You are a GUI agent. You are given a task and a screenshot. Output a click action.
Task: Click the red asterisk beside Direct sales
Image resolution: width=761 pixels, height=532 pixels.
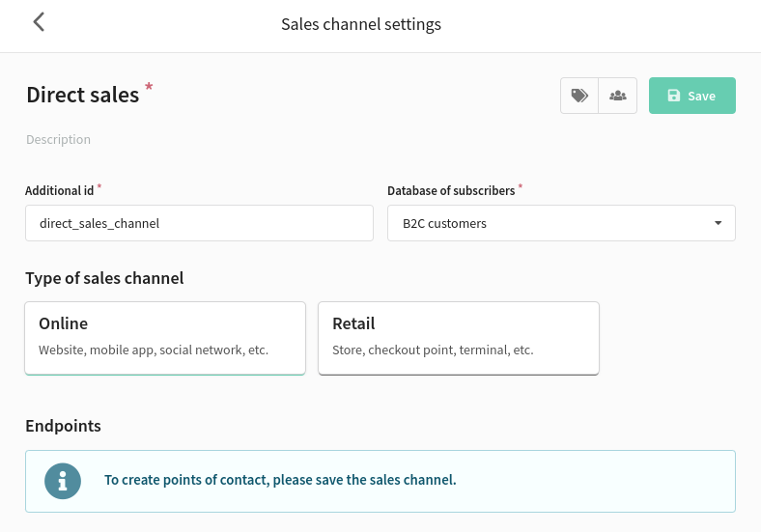tap(149, 87)
